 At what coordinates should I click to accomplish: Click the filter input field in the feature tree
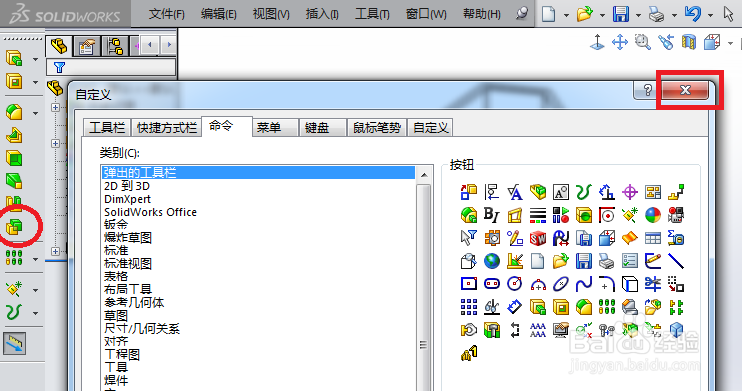111,67
